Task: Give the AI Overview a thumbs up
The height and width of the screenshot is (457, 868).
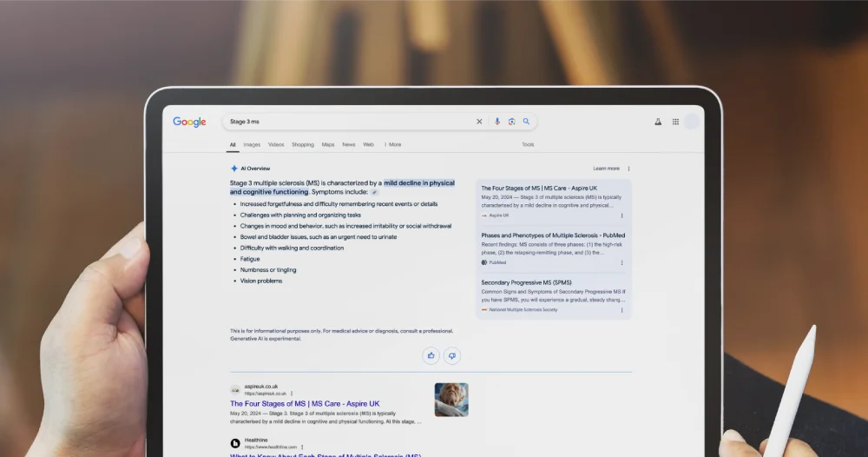Action: coord(431,355)
